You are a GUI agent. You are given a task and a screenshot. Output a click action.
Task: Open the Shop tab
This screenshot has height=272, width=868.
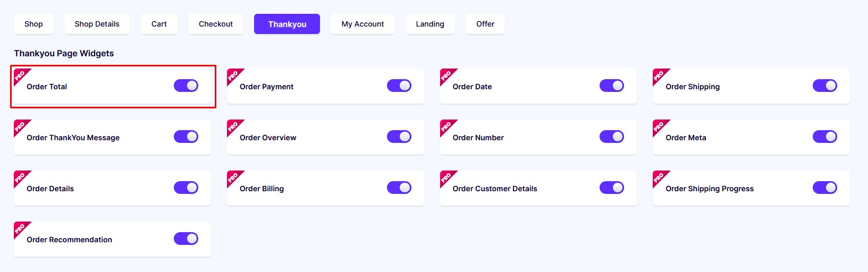pos(33,24)
